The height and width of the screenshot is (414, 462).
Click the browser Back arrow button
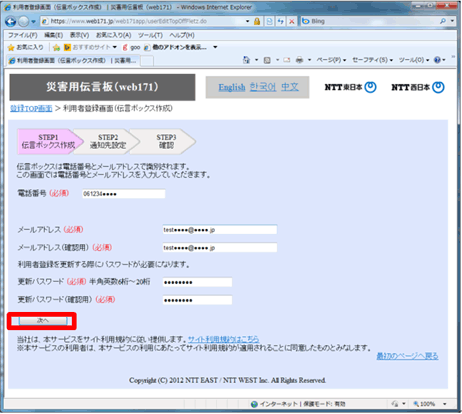pyautogui.click(x=10, y=22)
